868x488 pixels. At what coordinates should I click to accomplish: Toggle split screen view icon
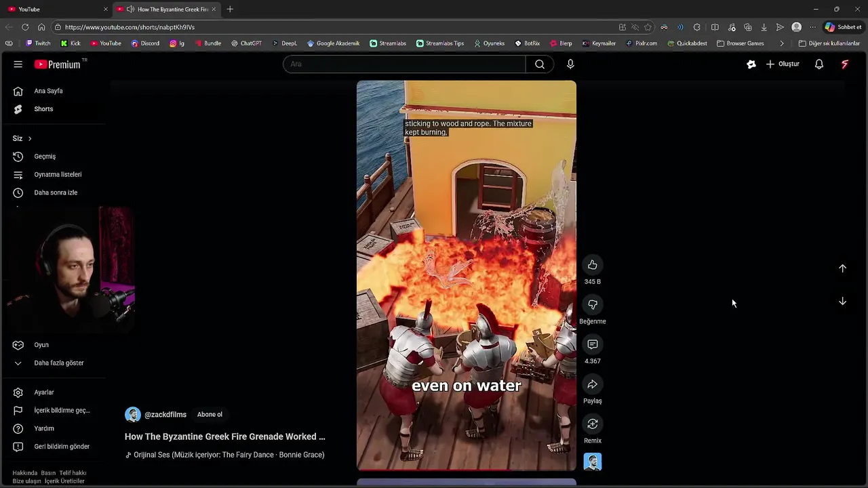(715, 27)
